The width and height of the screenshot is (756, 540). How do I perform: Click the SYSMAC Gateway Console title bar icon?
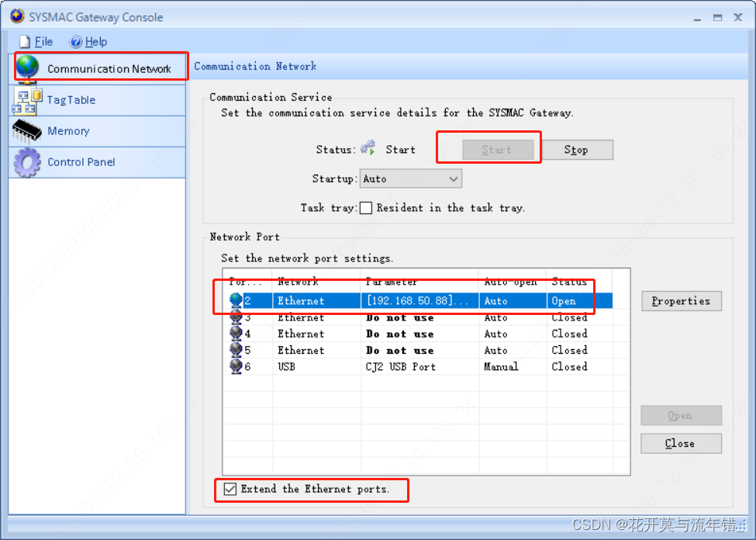(x=17, y=16)
